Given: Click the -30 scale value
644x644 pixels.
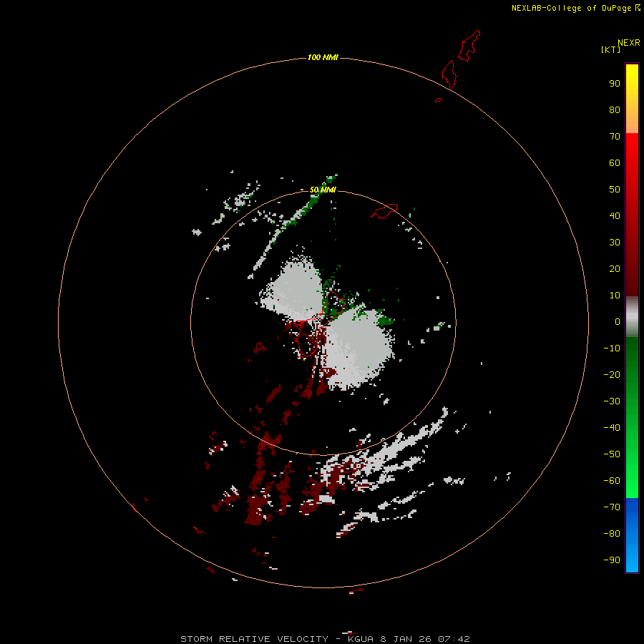Looking at the screenshot, I should point(612,401).
